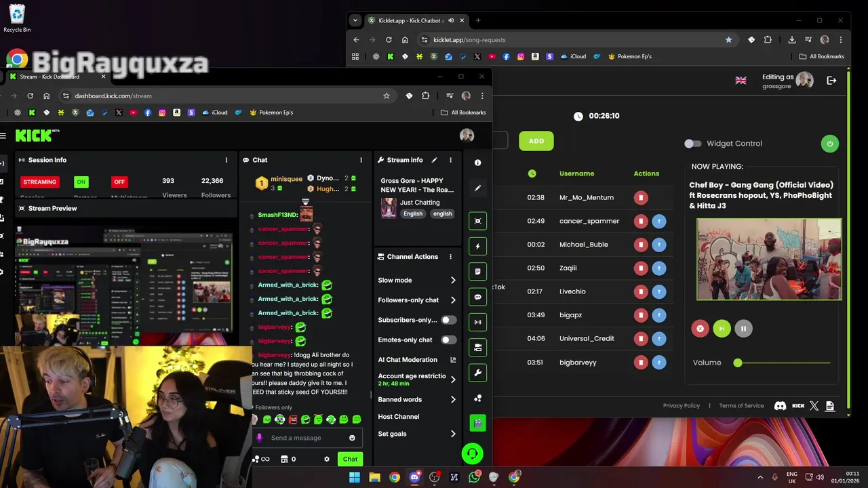Image resolution: width=868 pixels, height=488 pixels.
Task: Open Privacy Policy link
Action: click(x=682, y=406)
